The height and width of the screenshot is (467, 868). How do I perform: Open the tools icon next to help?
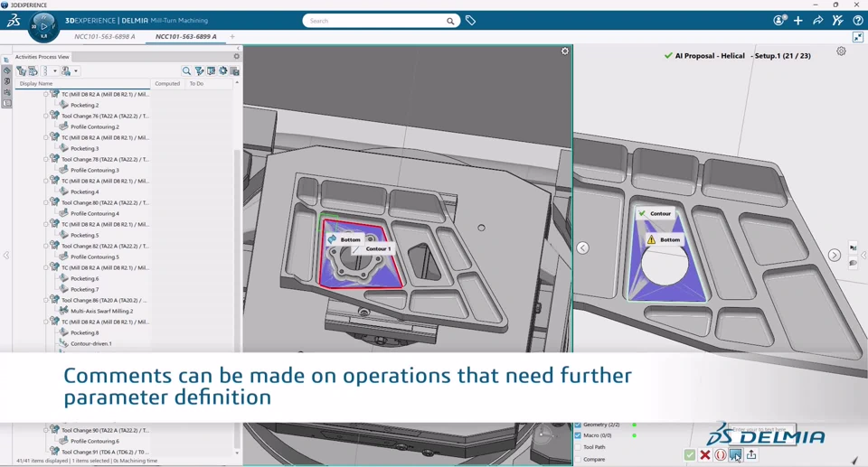(x=837, y=21)
